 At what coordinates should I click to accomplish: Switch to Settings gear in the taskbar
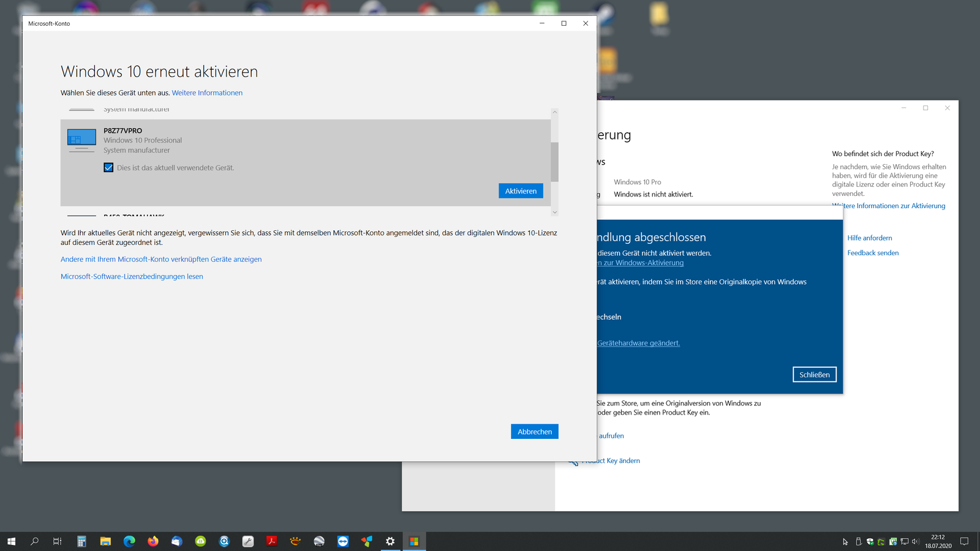(x=390, y=541)
